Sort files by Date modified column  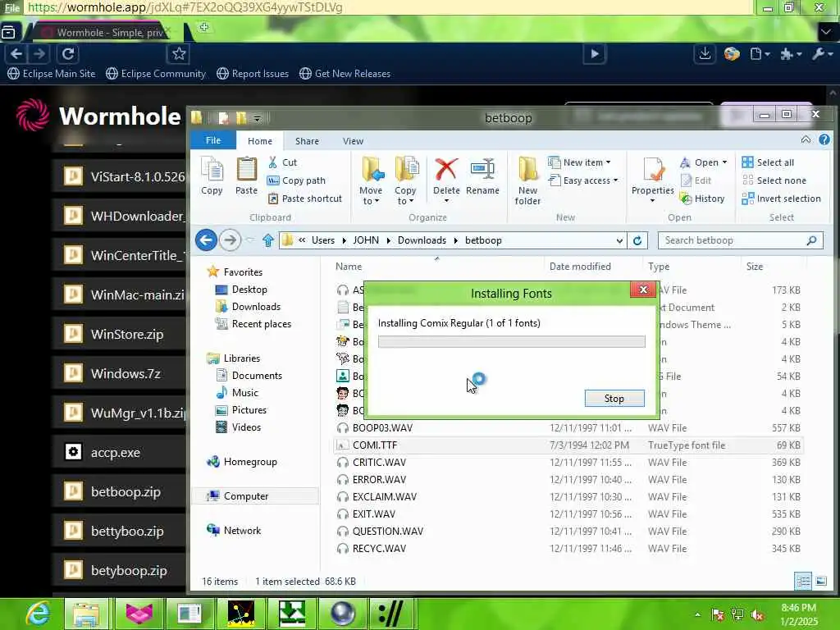coord(580,267)
